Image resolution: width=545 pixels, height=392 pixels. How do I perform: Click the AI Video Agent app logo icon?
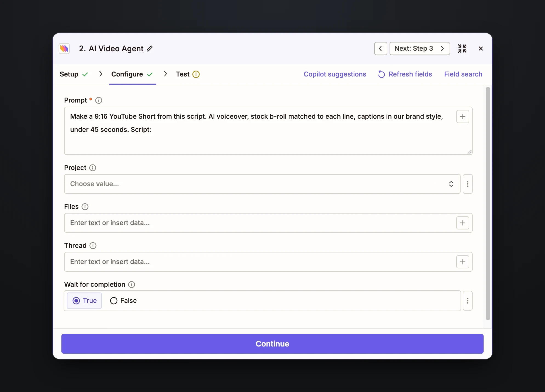(64, 49)
